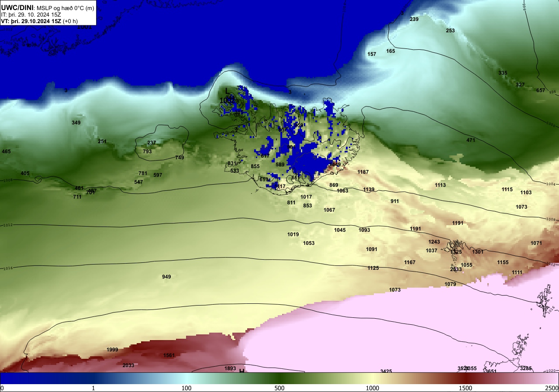Click the freezing level value 1079
The height and width of the screenshot is (392, 559).
click(x=450, y=284)
